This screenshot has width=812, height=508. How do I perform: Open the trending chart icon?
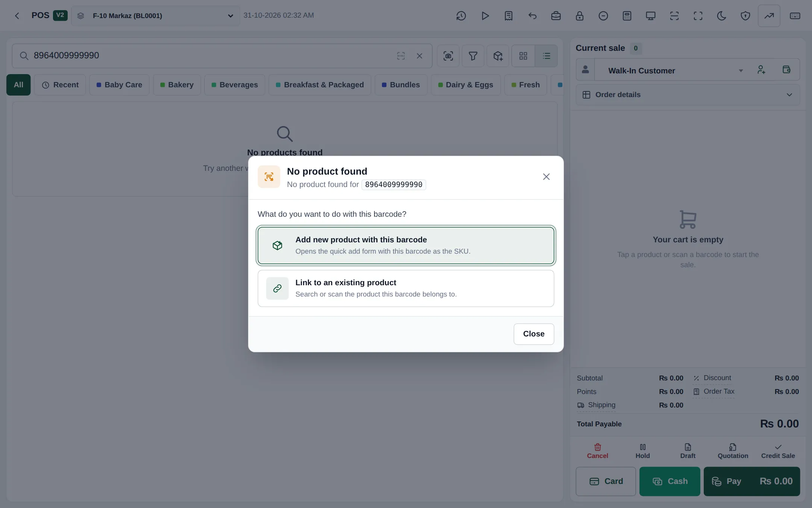coord(769,16)
